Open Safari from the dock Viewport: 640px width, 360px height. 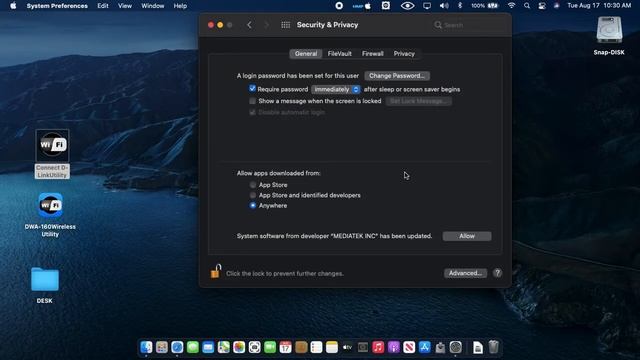[177, 347]
